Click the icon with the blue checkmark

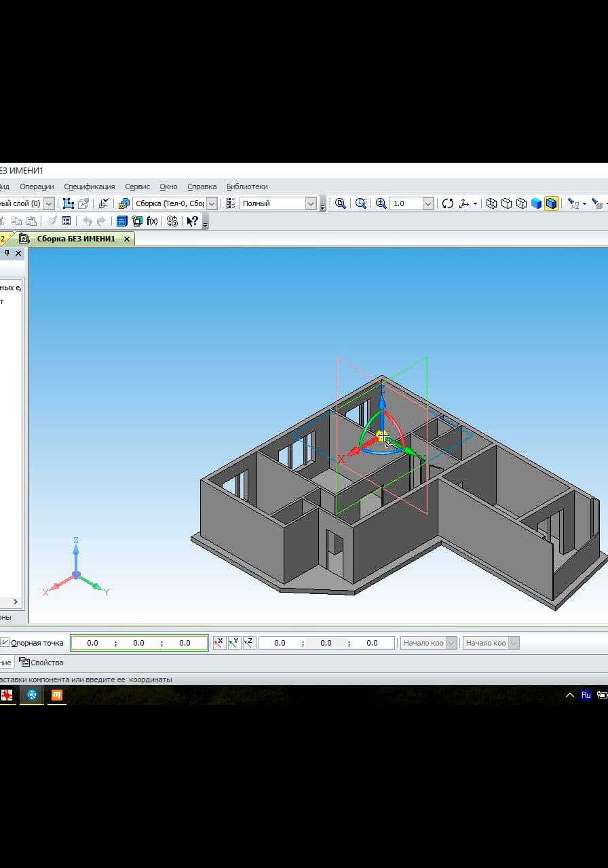pos(104,203)
